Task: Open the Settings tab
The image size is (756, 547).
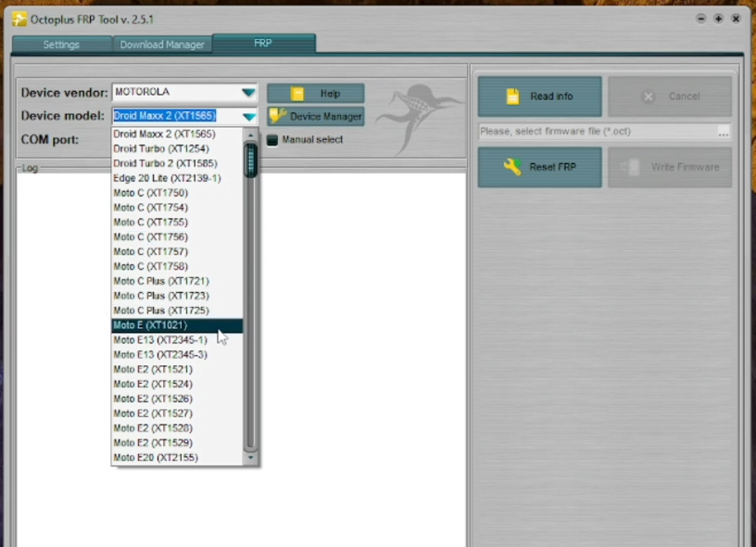Action: 61,45
